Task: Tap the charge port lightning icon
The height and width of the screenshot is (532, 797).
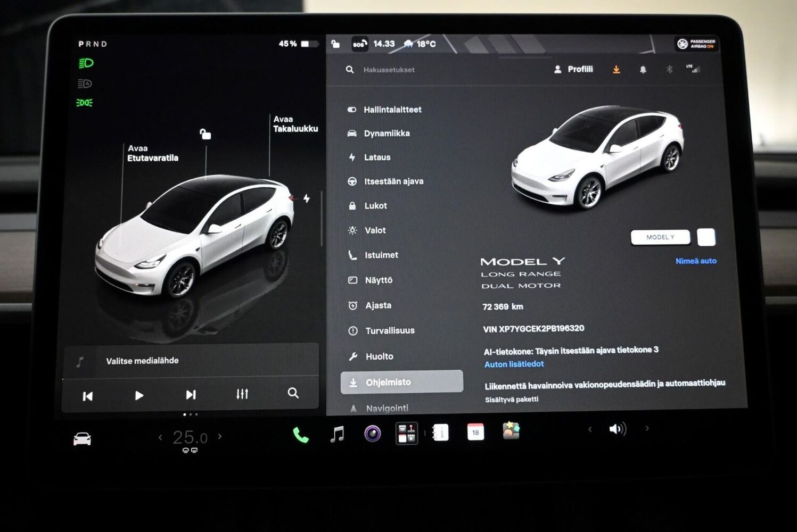Action: pyautogui.click(x=307, y=198)
